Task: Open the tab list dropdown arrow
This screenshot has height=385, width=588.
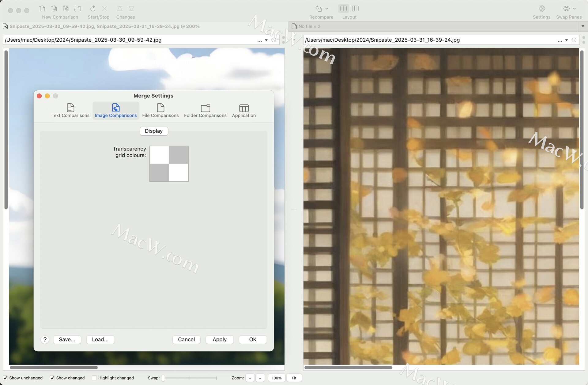Action: pyautogui.click(x=583, y=26)
